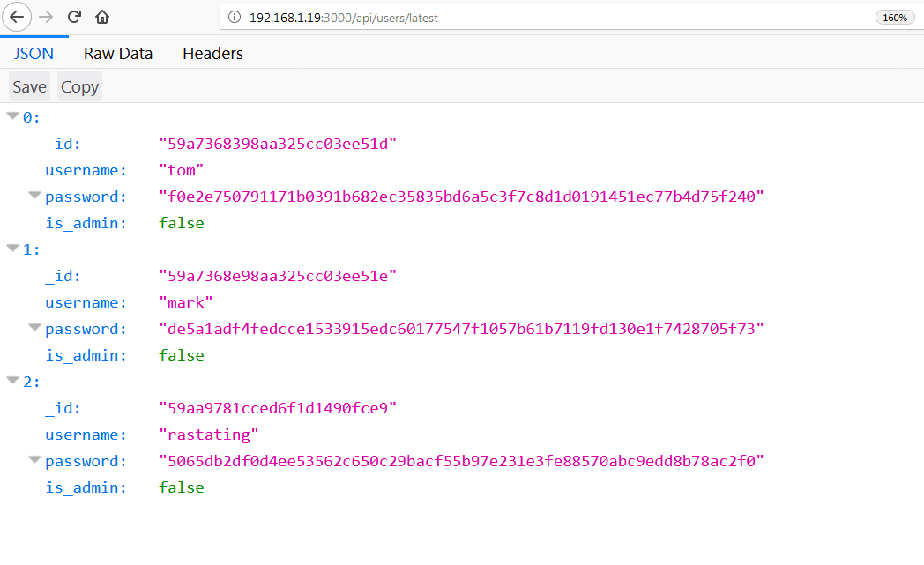
Task: Collapse tom's password value twisty
Action: tap(34, 196)
